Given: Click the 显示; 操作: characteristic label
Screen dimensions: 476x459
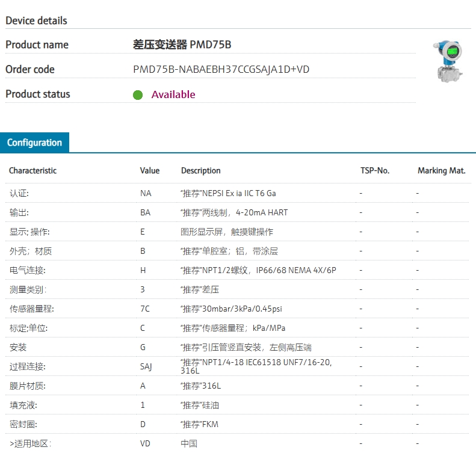Looking at the screenshot, I should point(29,232).
